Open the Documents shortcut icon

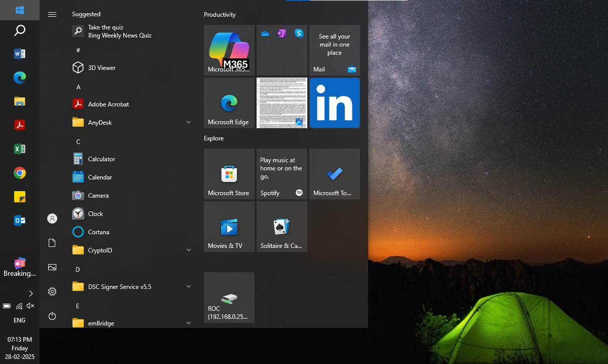[52, 243]
